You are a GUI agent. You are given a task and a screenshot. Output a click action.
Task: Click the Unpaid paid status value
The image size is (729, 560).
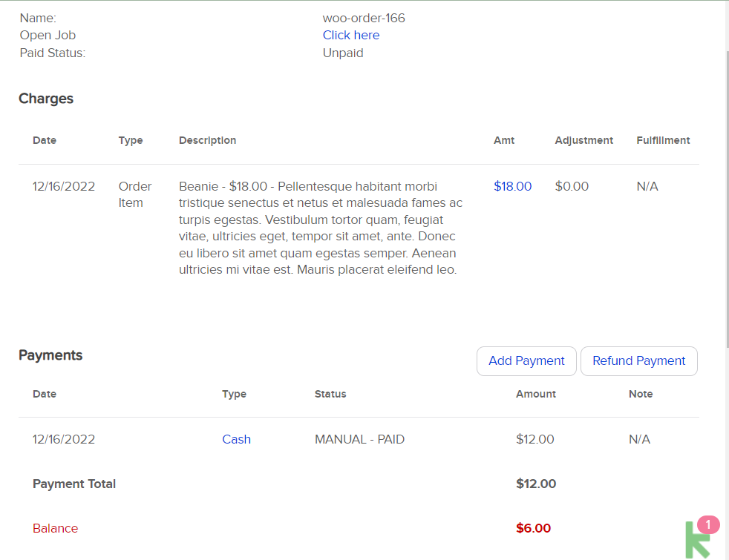(343, 53)
